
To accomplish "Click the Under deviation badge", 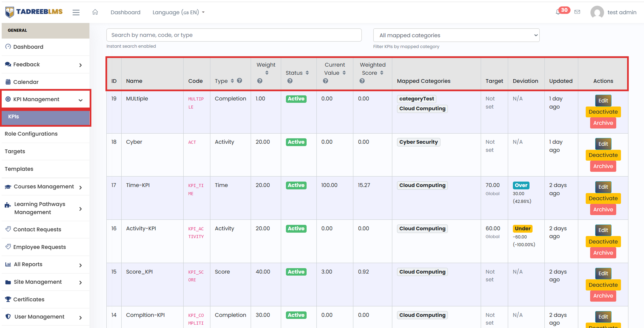I will click(x=522, y=228).
